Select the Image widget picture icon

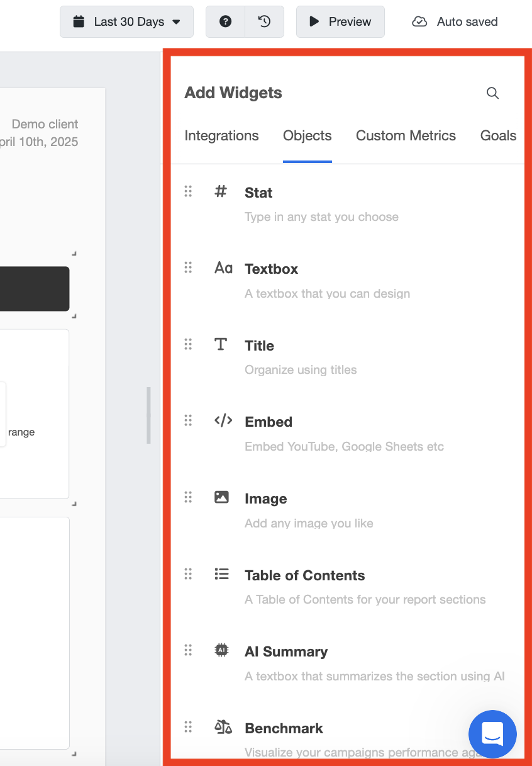point(221,497)
